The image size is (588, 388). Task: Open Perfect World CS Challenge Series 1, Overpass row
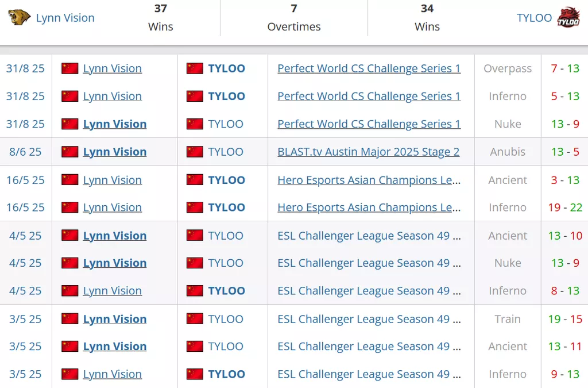coord(369,68)
